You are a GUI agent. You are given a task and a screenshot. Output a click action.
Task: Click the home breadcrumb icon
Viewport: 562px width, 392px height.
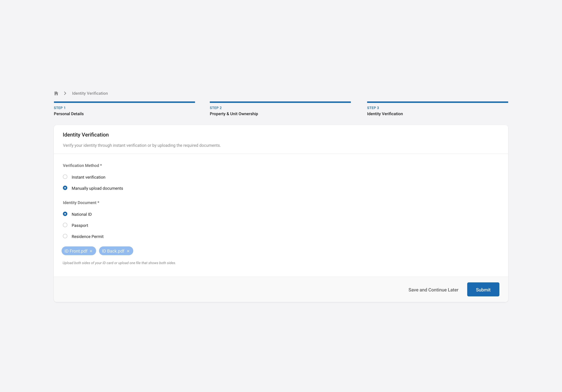pyautogui.click(x=56, y=93)
